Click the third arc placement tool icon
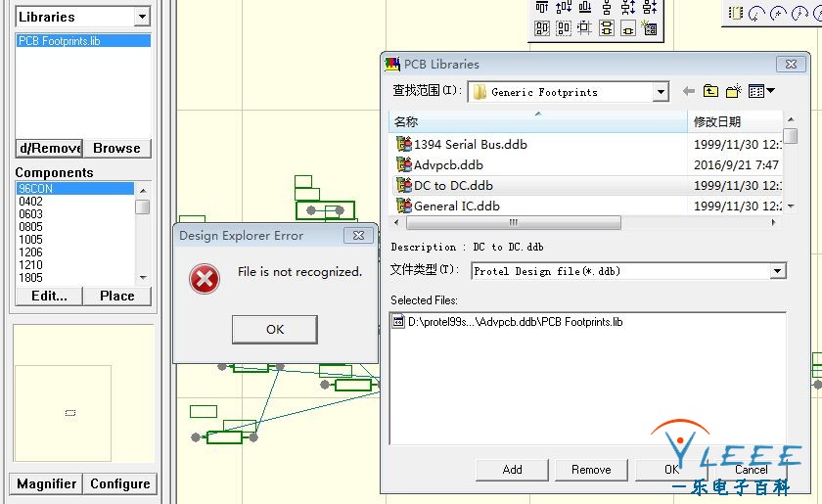This screenshot has width=822, height=504. coord(799,13)
